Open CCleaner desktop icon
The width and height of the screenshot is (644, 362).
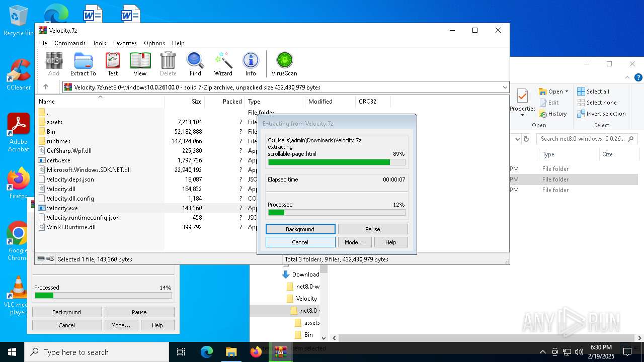pos(19,74)
